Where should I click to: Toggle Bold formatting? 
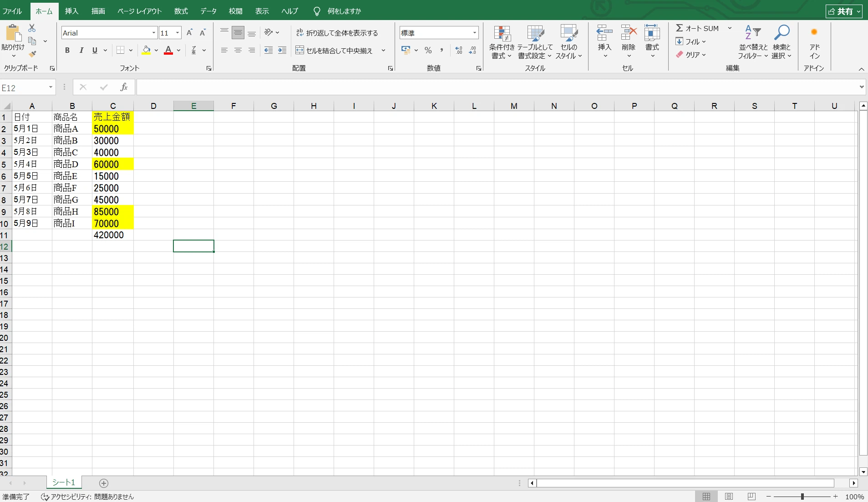pyautogui.click(x=67, y=50)
